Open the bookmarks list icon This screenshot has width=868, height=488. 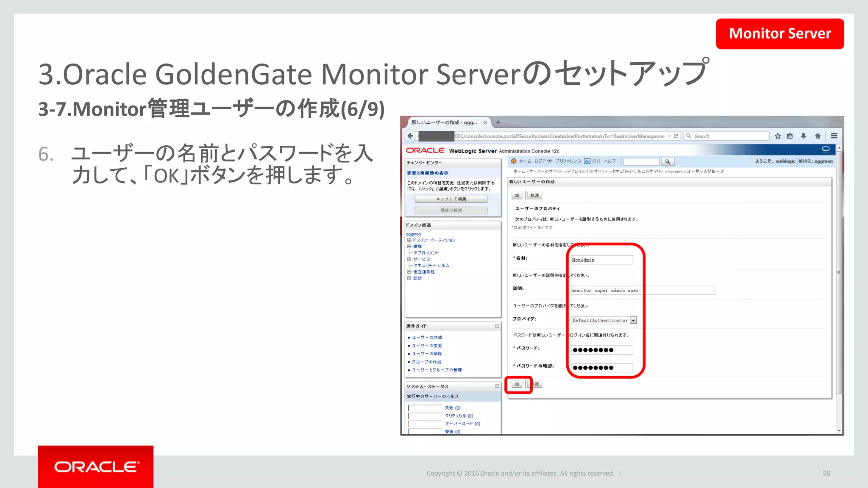coord(790,136)
